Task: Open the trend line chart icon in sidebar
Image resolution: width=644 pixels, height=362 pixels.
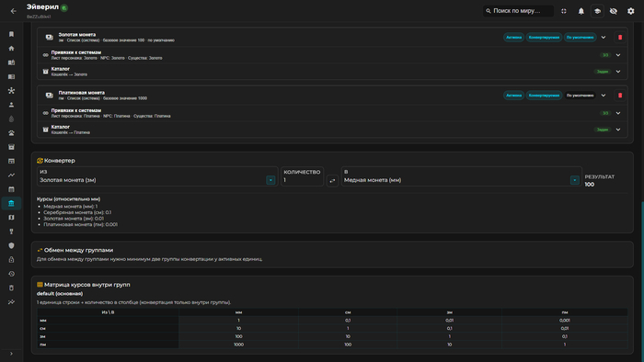Action: pos(11,175)
